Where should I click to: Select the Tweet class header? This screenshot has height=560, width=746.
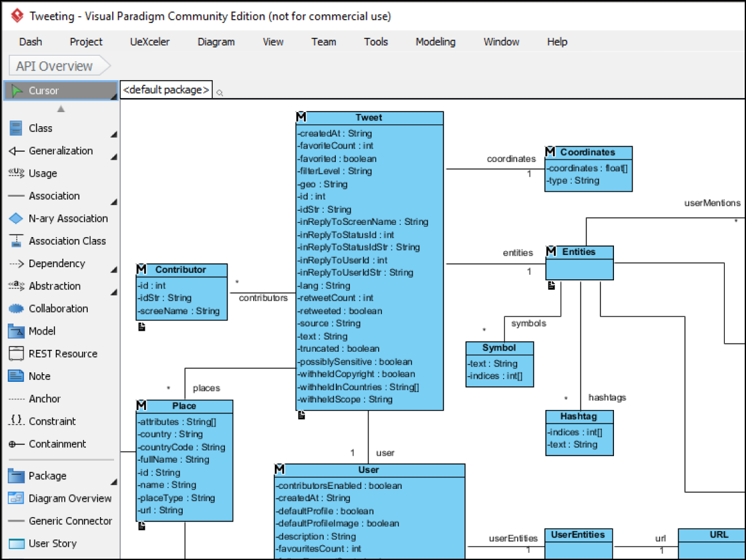[x=370, y=118]
